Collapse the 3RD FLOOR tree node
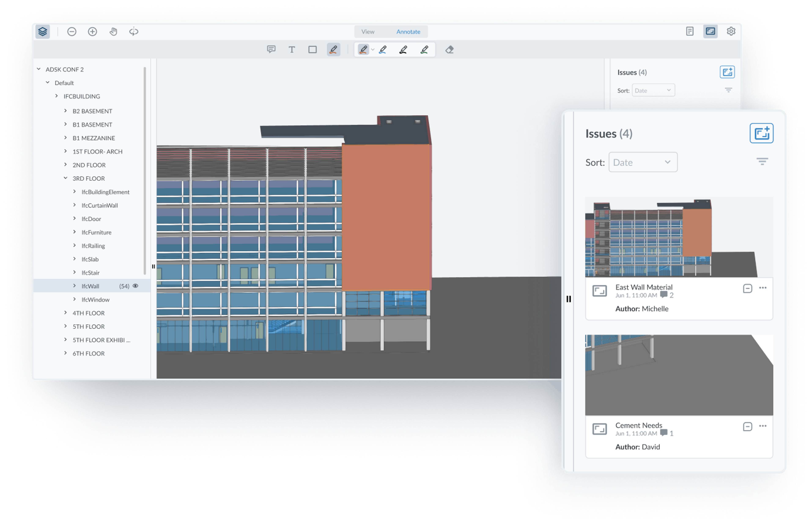Screen dimensions: 812x526 66,178
